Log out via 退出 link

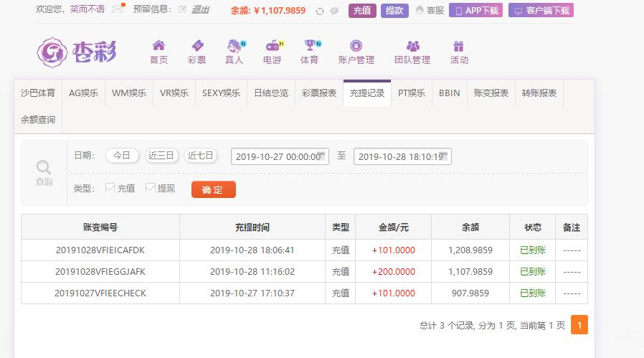click(200, 9)
